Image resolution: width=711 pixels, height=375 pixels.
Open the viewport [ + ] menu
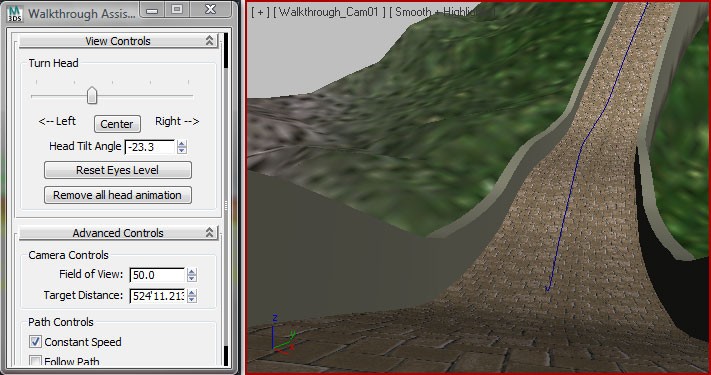pos(260,12)
